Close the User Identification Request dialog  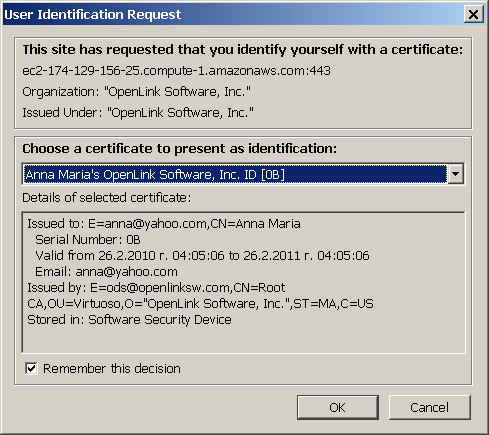point(473,14)
